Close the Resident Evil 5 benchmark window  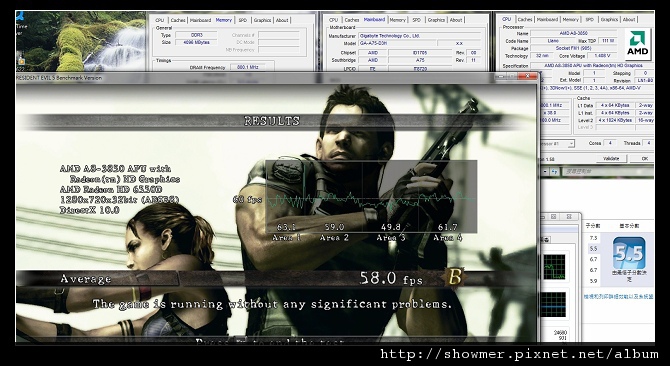click(x=528, y=76)
